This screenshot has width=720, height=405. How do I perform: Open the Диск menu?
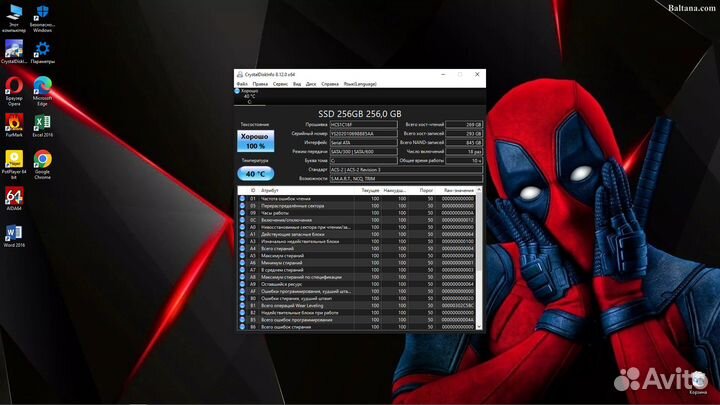tap(311, 84)
